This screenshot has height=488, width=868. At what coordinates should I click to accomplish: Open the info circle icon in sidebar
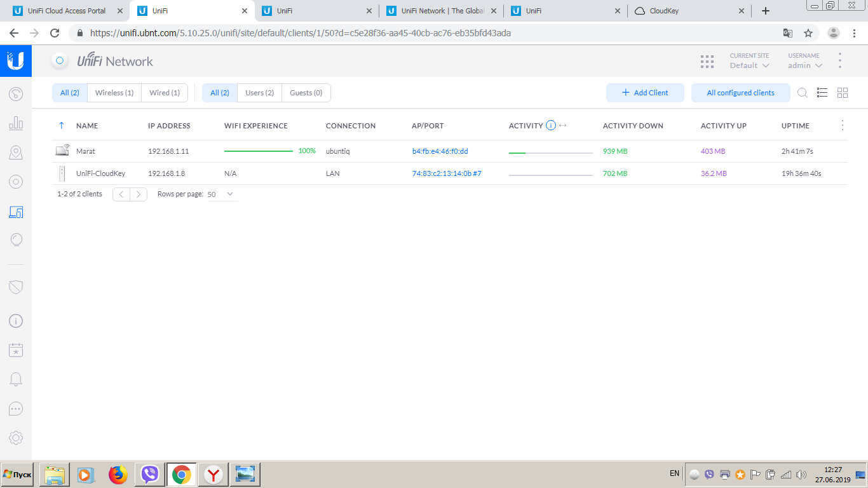16,321
